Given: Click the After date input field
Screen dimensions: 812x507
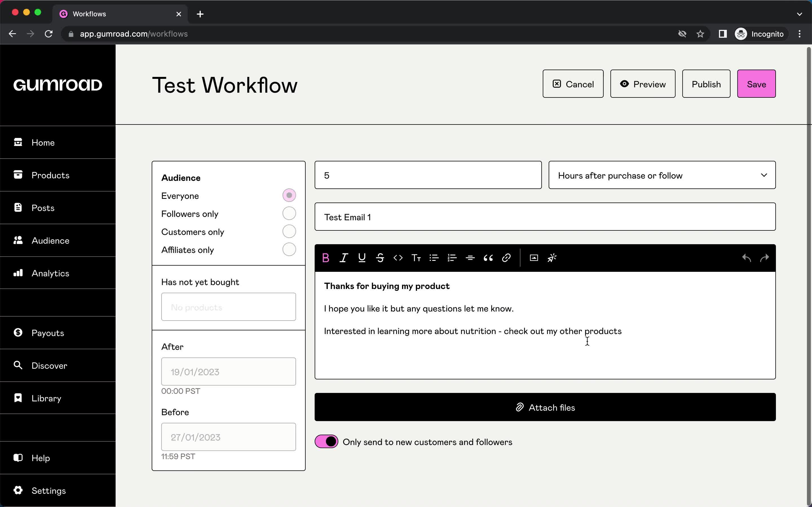Looking at the screenshot, I should (228, 372).
